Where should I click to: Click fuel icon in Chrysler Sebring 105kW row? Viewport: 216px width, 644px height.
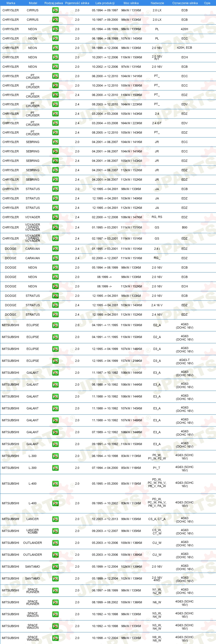(x=55, y=161)
